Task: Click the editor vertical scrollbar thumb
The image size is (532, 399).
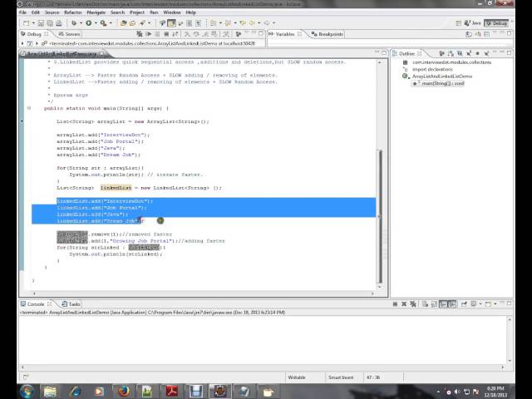Action: [380, 216]
